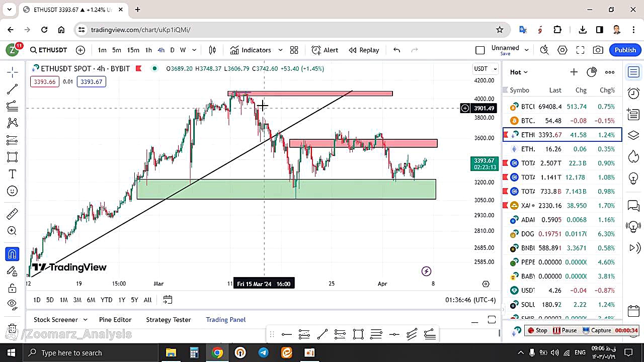The width and height of the screenshot is (644, 362).
Task: Maximize the bottom panel
Action: pyautogui.click(x=492, y=320)
